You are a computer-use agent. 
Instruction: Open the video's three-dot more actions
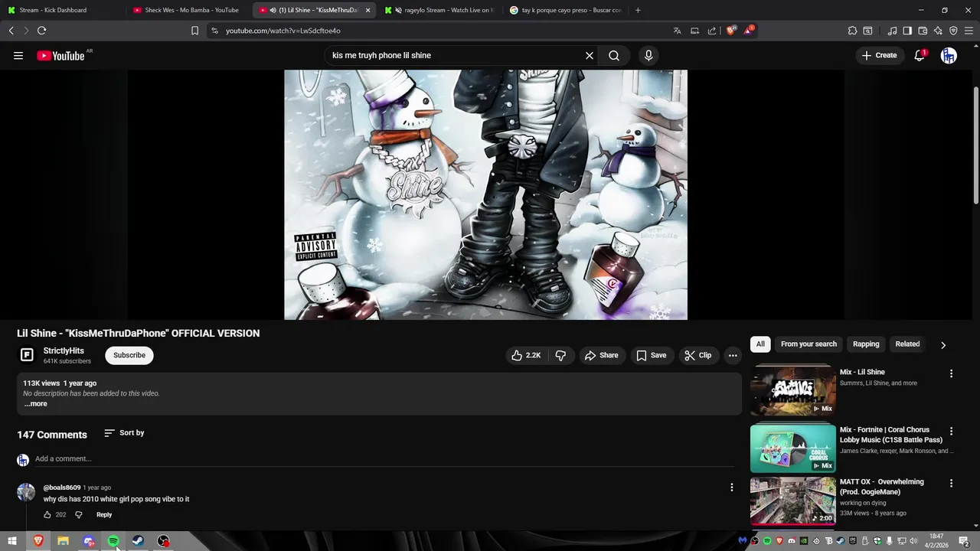(733, 355)
